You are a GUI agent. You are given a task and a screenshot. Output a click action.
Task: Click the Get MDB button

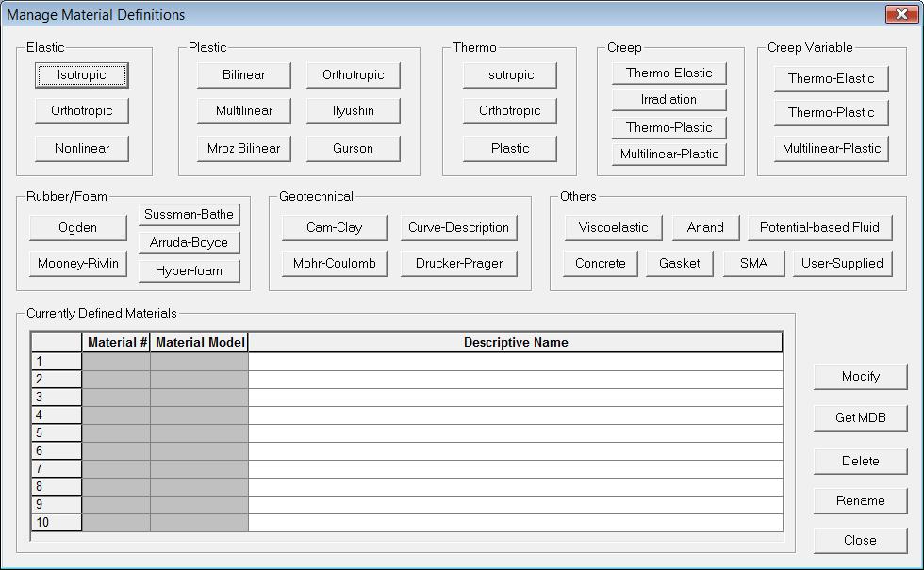coord(860,418)
